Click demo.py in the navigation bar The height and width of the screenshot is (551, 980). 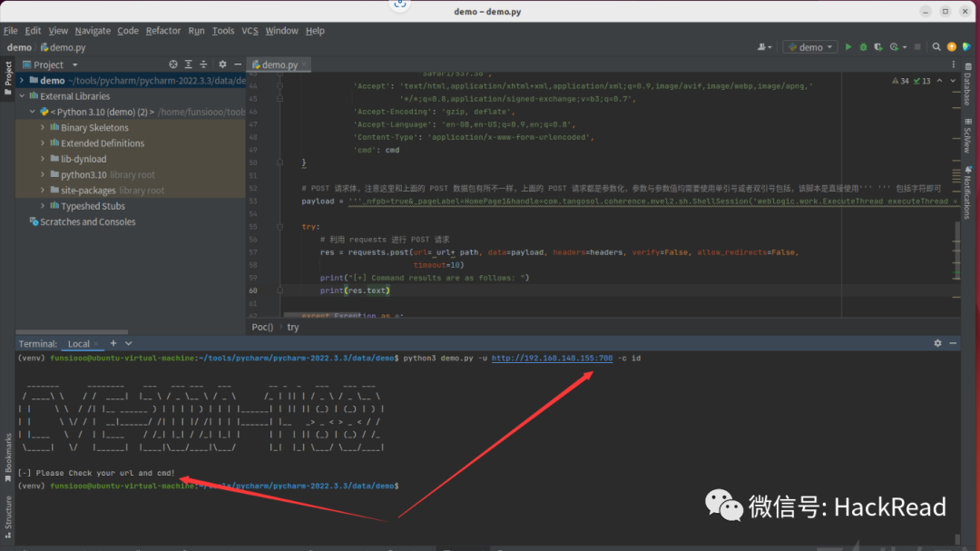(x=64, y=47)
